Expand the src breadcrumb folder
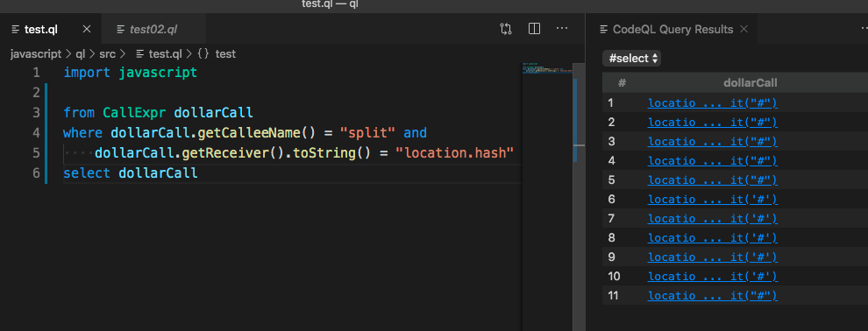 tap(107, 54)
